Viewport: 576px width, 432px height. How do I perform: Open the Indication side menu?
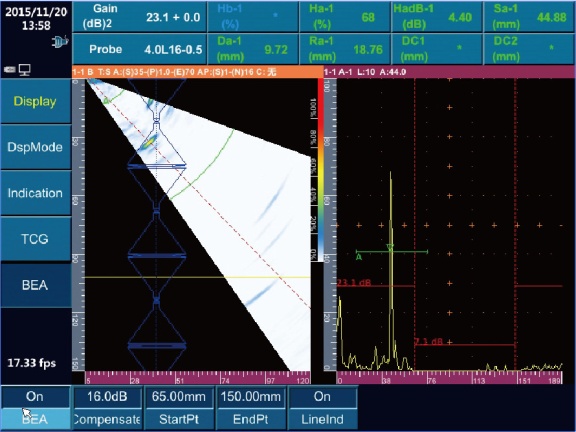36,193
